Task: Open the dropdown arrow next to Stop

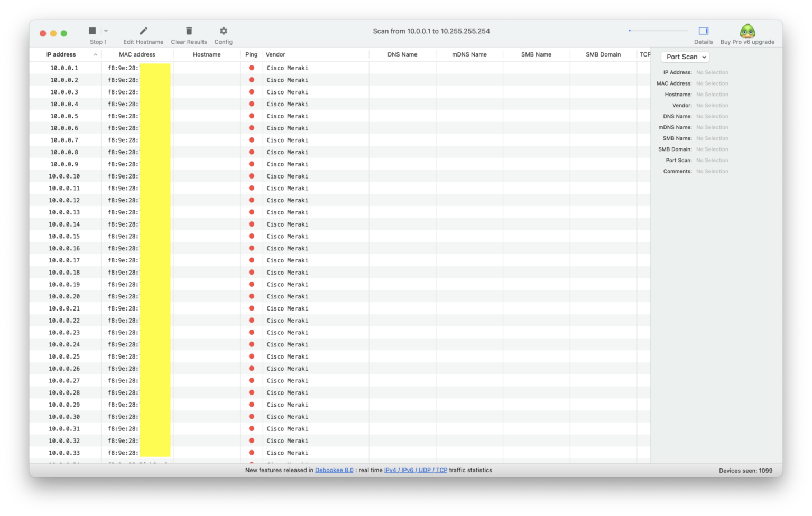Action: click(x=106, y=31)
